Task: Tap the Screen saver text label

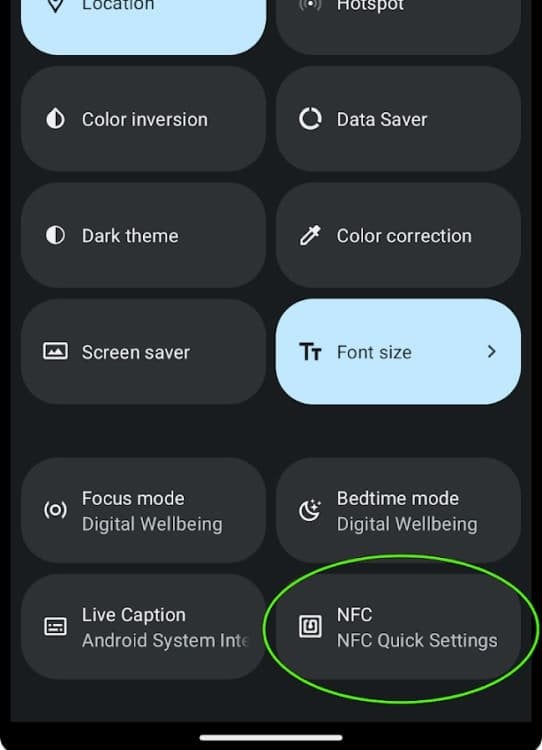Action: click(x=136, y=353)
